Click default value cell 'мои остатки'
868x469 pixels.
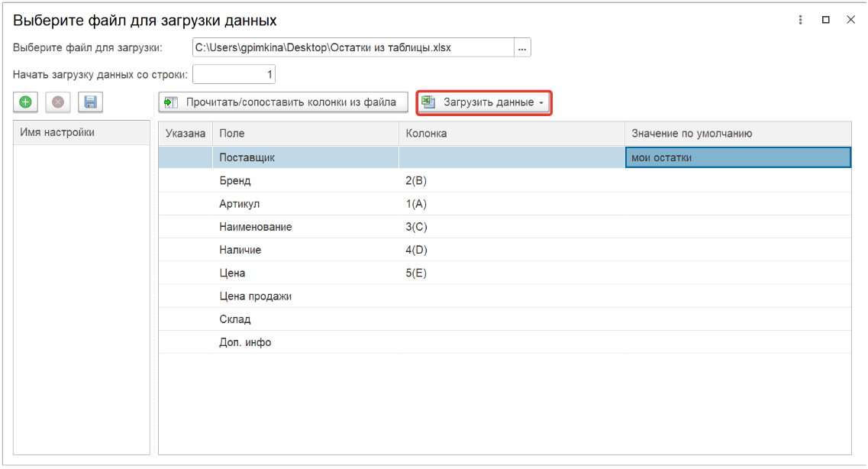[737, 157]
